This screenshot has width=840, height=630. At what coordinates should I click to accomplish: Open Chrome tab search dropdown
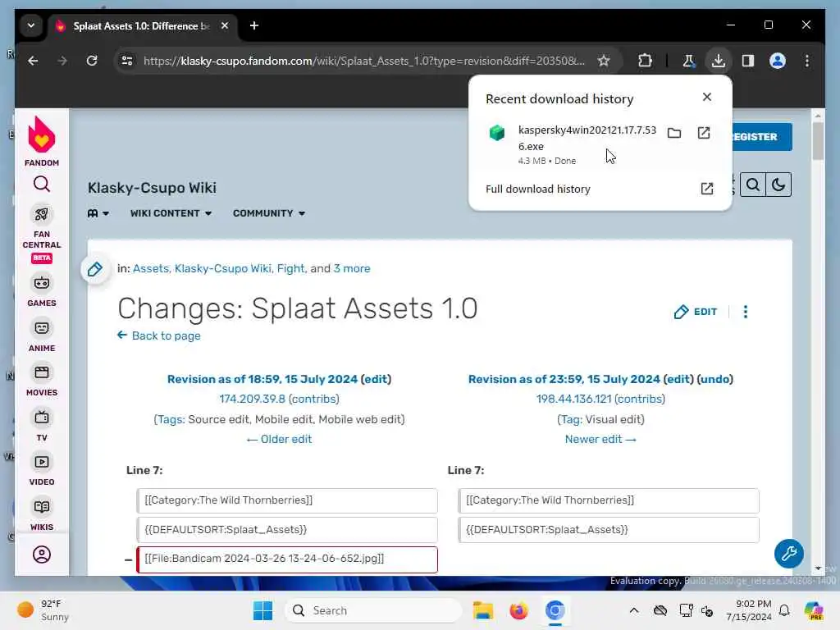31,25
